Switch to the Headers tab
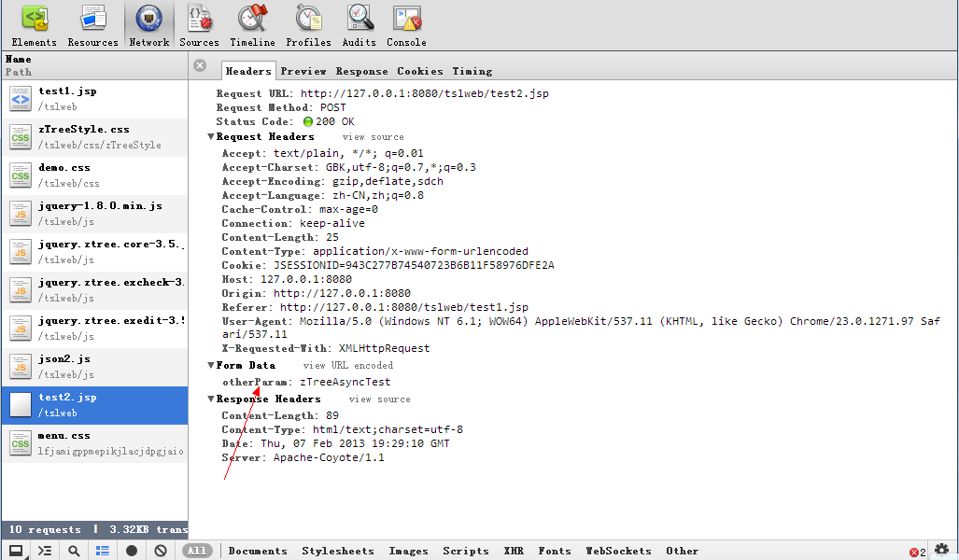Screen dimensions: 959x560 [248, 71]
